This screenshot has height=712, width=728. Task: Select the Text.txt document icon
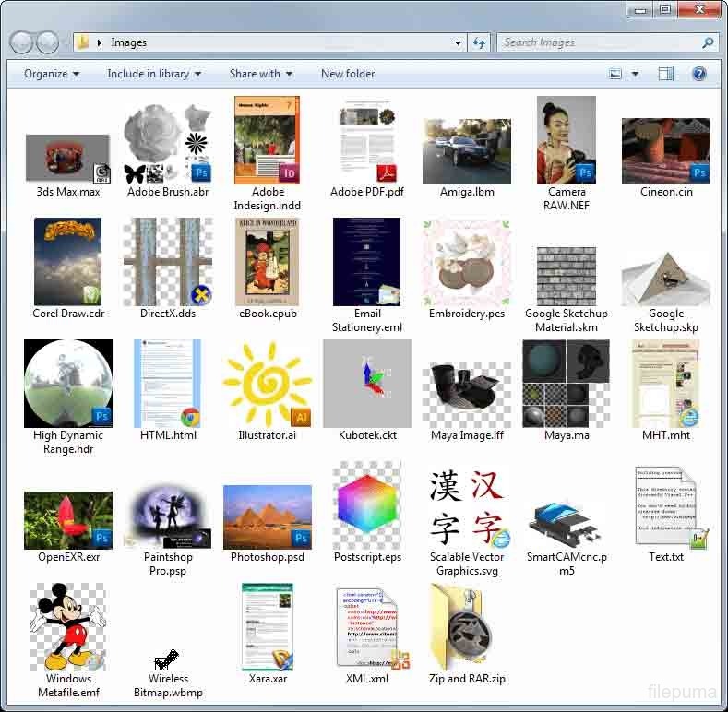coord(665,505)
